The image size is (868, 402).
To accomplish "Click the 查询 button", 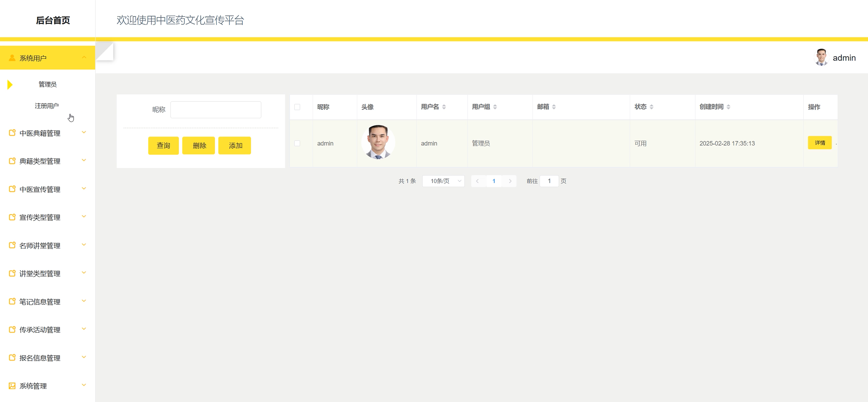I will (x=163, y=146).
